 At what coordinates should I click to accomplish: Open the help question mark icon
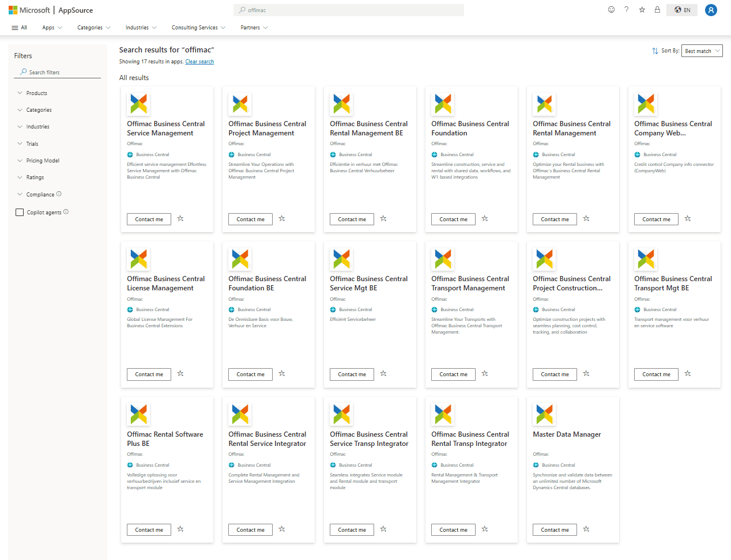coord(627,10)
